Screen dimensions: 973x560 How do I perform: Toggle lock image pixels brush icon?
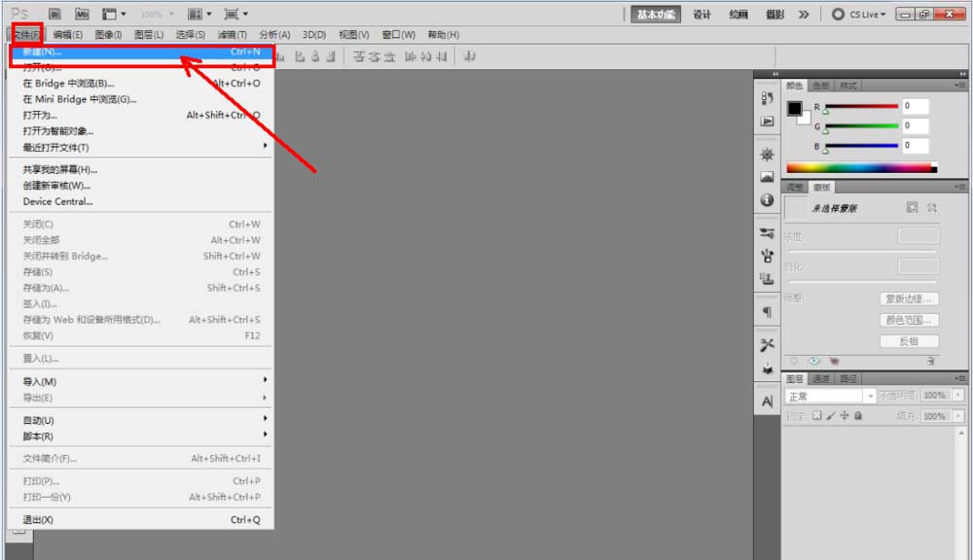(x=830, y=415)
